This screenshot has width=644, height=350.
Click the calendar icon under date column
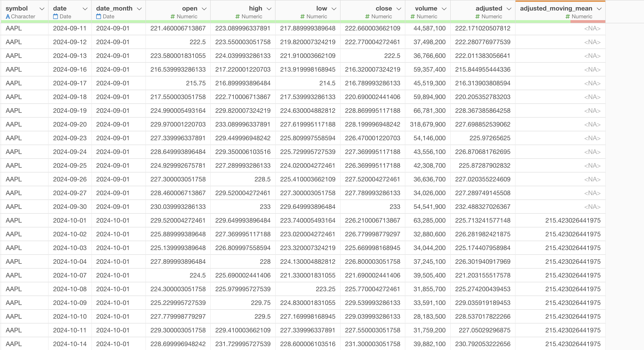click(x=55, y=16)
